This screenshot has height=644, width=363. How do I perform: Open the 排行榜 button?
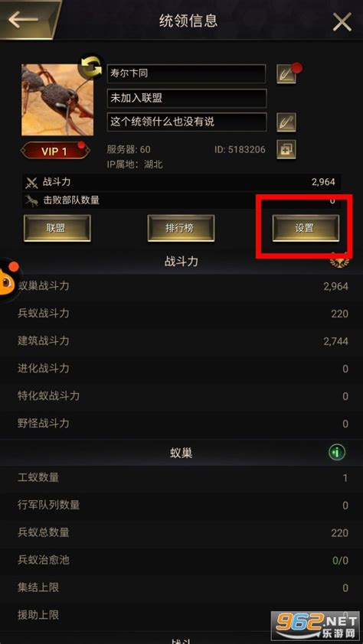181,229
